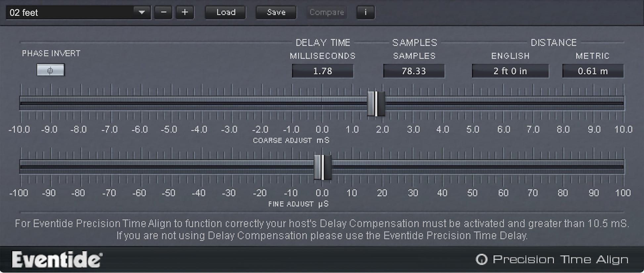
Task: Toggle the Phase Invert button
Action: [50, 70]
